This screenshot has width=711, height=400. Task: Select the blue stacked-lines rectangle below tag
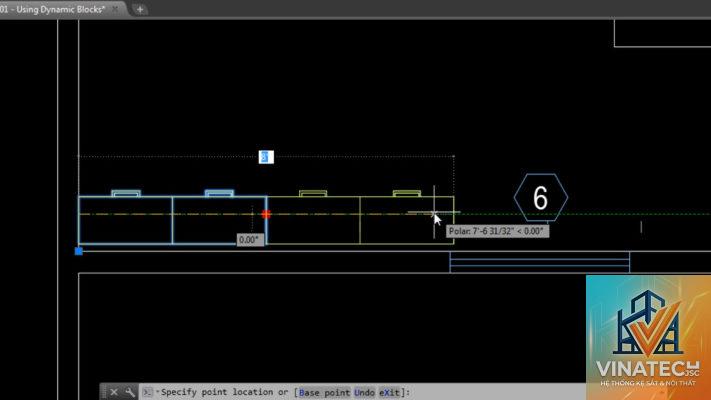(540, 262)
